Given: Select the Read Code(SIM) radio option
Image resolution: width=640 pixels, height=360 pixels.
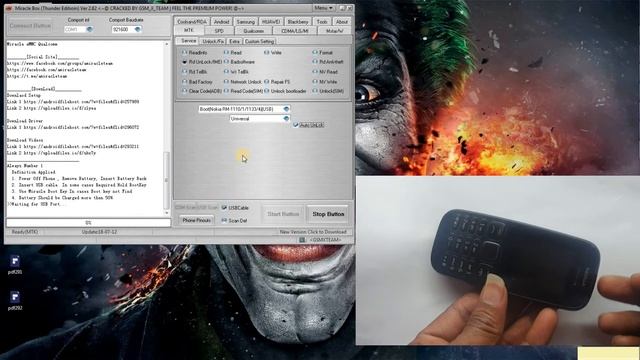Looking at the screenshot, I should click(x=226, y=91).
